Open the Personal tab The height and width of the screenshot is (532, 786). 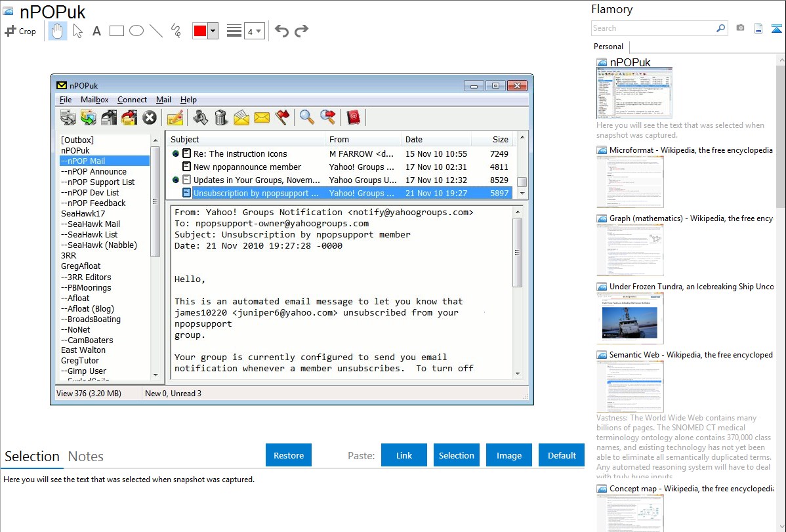[608, 47]
